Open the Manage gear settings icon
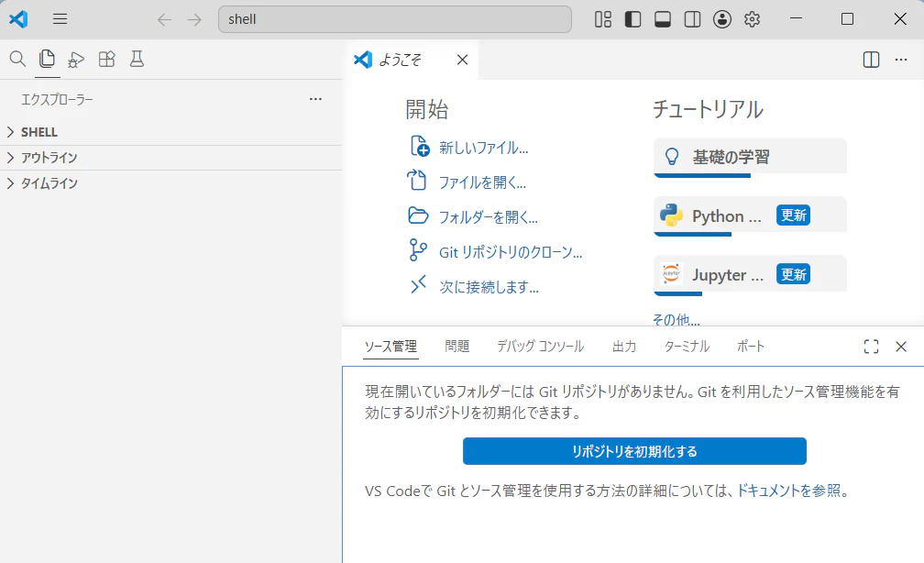This screenshot has height=563, width=924. [752, 19]
